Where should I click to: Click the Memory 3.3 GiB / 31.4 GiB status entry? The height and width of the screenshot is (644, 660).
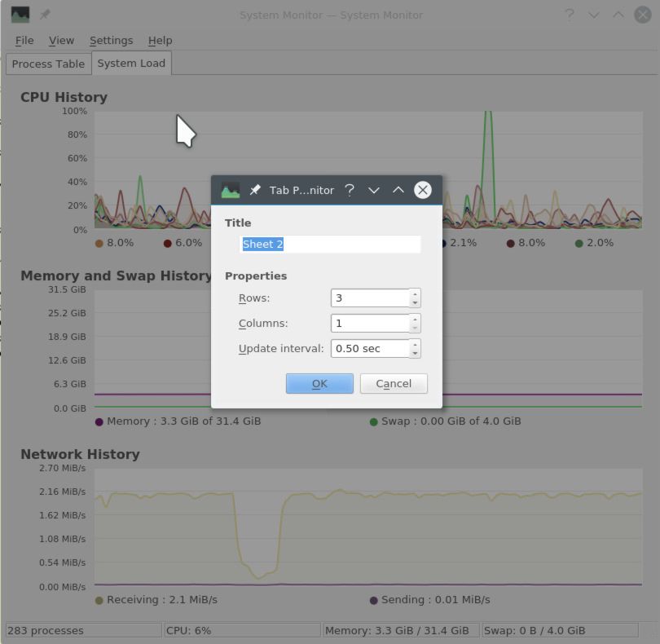[402, 630]
